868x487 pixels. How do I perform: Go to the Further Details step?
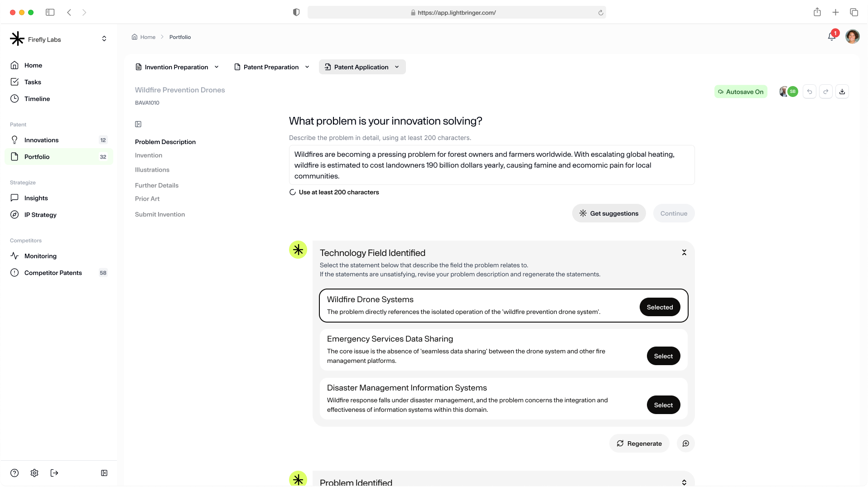tap(157, 185)
